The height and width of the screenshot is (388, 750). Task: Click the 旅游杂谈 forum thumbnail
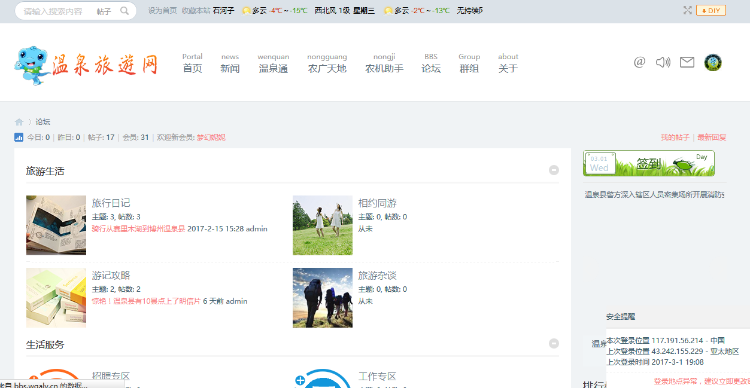[323, 298]
